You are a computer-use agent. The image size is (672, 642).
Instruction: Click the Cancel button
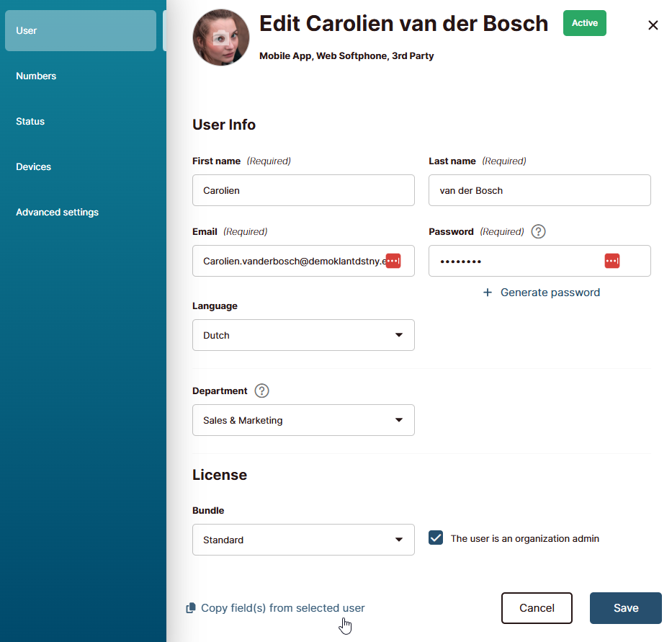coord(537,608)
